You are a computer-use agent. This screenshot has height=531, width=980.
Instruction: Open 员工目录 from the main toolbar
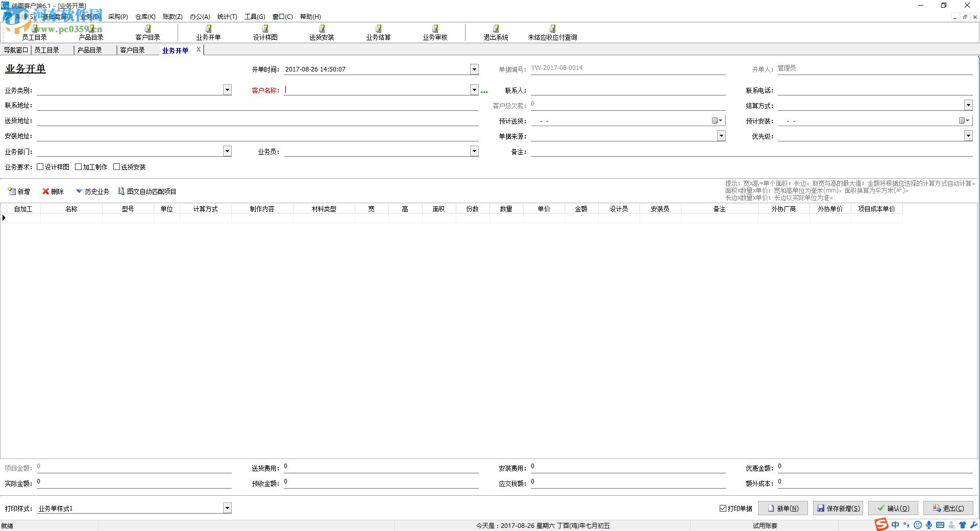[34, 33]
